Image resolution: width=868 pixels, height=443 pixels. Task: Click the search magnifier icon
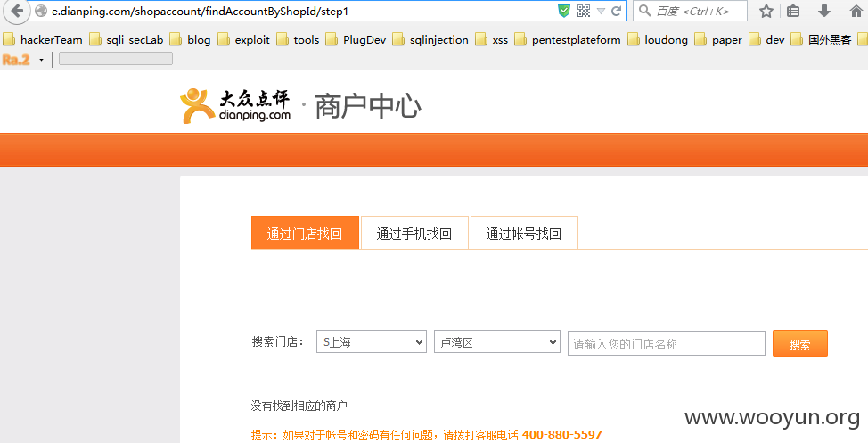(644, 11)
